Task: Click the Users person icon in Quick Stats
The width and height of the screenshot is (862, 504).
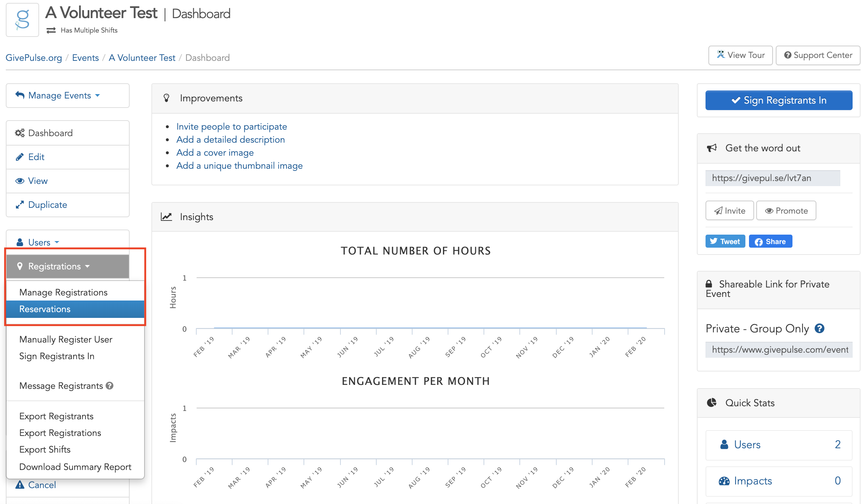Action: [724, 444]
